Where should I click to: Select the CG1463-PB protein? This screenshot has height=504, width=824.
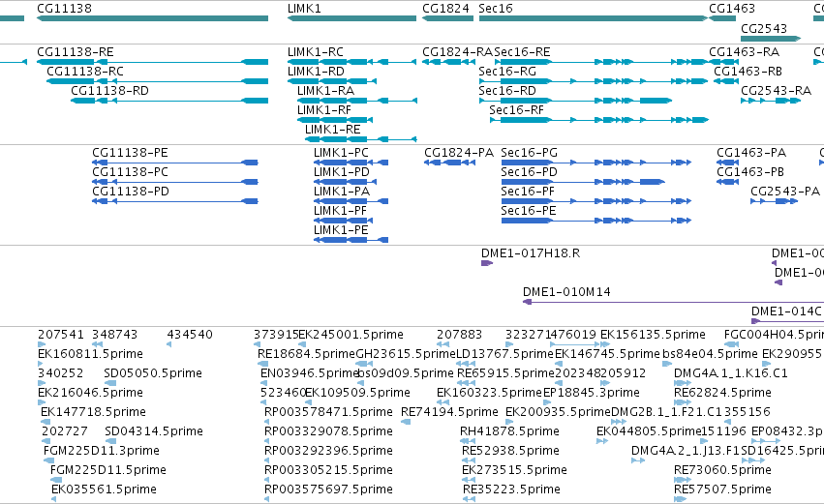pyautogui.click(x=750, y=172)
